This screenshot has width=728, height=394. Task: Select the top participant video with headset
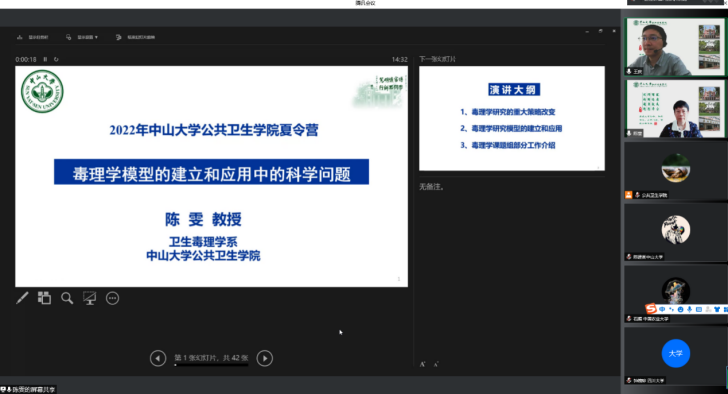[x=675, y=46]
